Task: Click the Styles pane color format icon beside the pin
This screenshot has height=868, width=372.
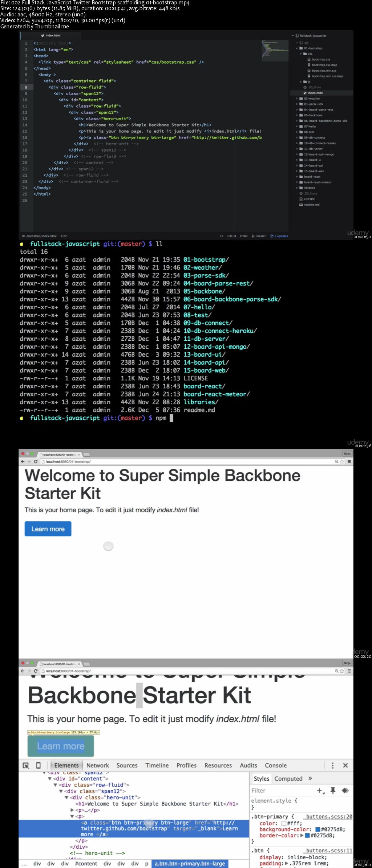Action: point(345,791)
